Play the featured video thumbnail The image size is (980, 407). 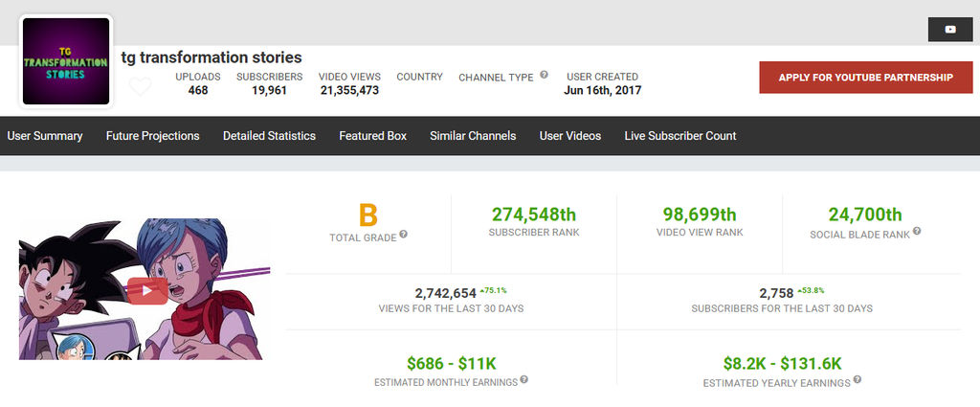tap(147, 290)
